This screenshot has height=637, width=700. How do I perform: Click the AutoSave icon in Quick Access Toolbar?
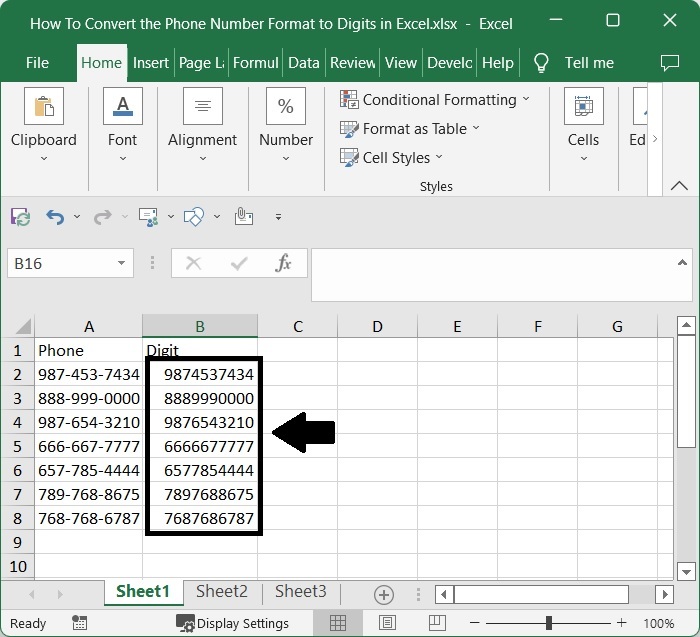20,216
